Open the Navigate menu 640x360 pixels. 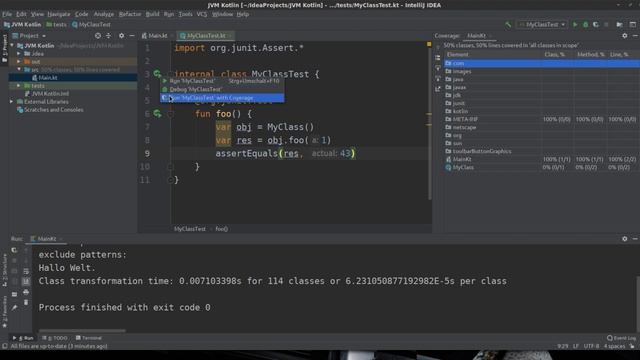point(59,14)
